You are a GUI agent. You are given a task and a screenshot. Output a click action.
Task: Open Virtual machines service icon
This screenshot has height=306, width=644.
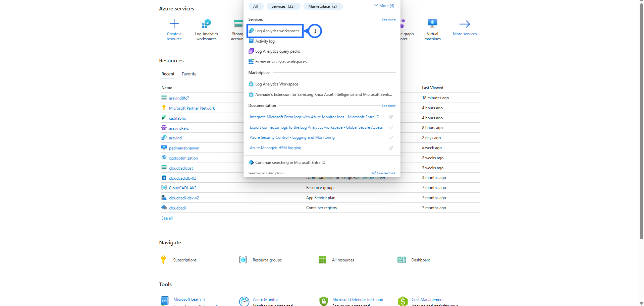pyautogui.click(x=432, y=23)
